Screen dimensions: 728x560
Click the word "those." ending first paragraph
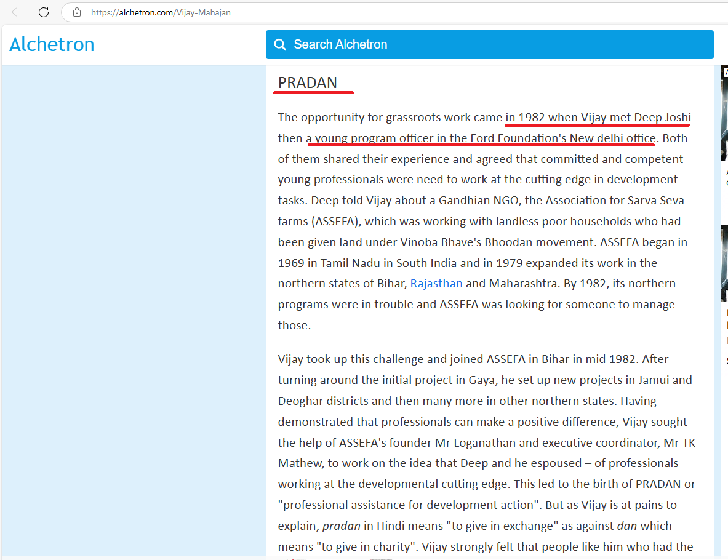point(294,326)
